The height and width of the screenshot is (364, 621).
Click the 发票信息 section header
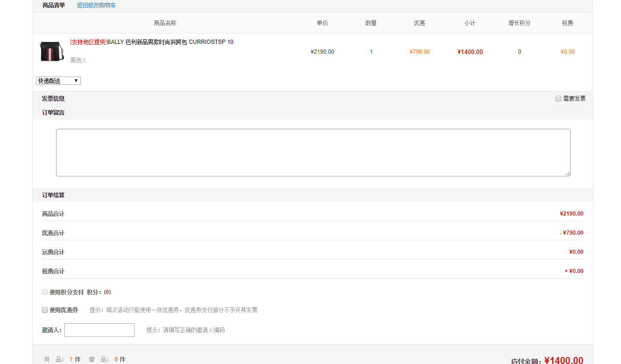point(52,98)
